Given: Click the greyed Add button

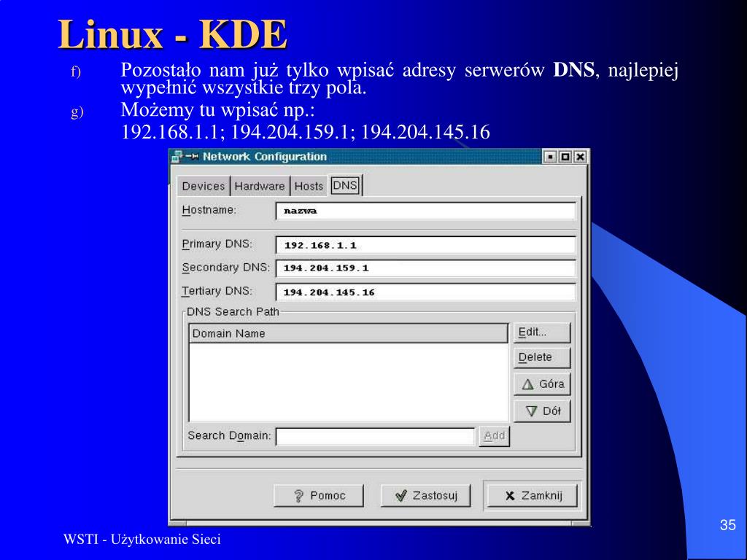Looking at the screenshot, I should coord(494,436).
